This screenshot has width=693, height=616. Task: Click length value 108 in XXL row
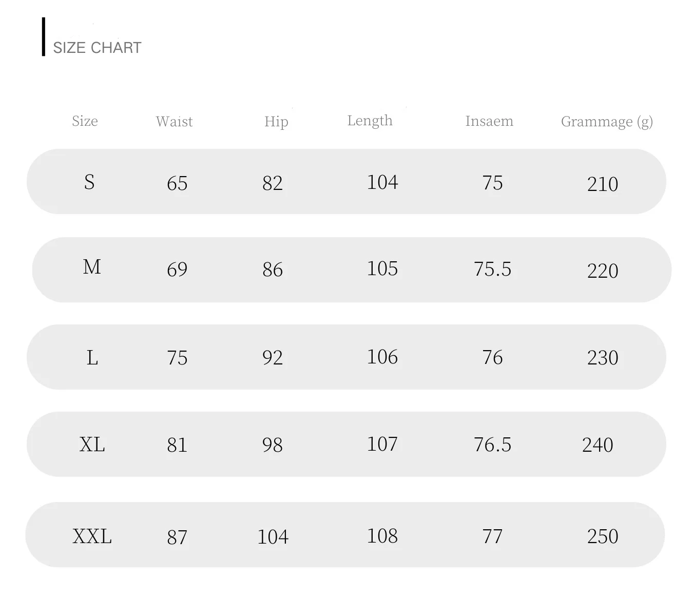[382, 536]
